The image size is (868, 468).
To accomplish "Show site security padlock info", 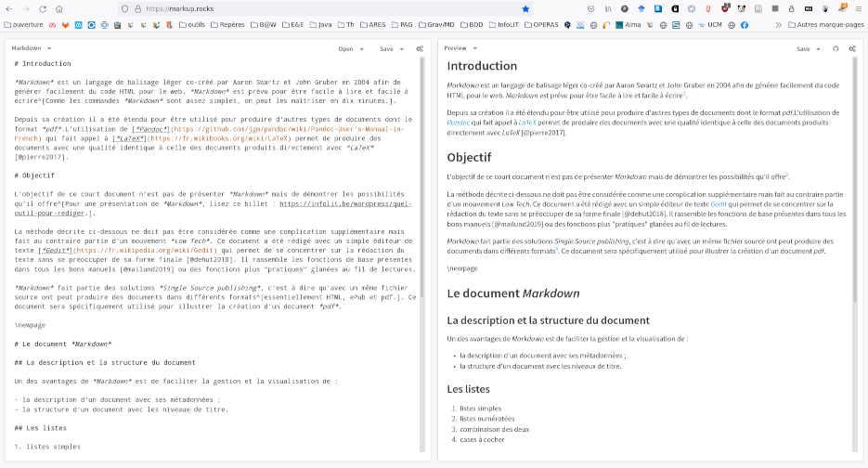I will click(x=137, y=9).
